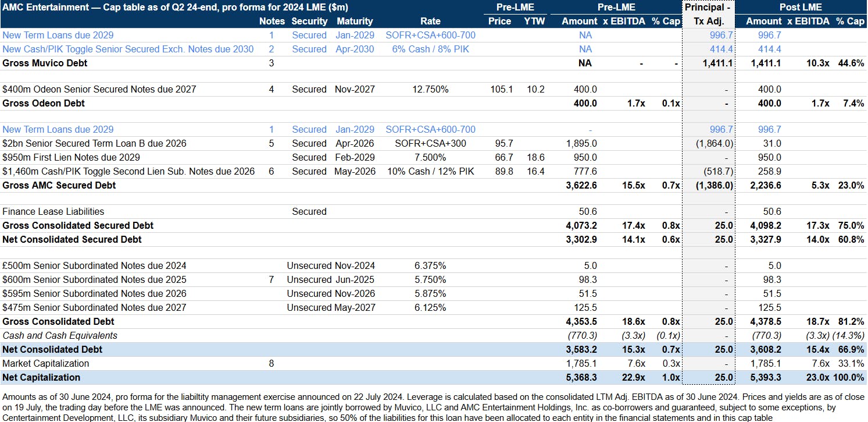868x422 pixels.
Task: Select "$400m Odeon Senior Secured Notes due 2027"
Action: [99, 89]
